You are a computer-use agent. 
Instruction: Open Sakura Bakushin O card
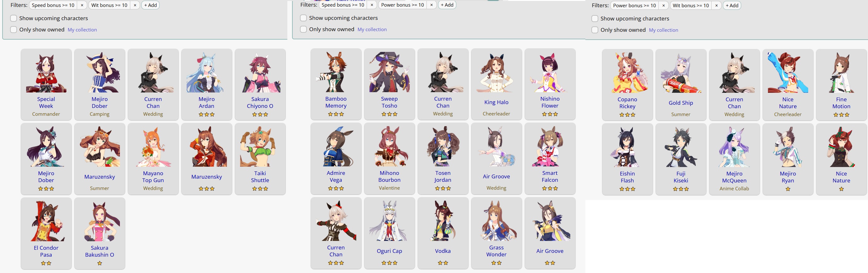pyautogui.click(x=100, y=233)
